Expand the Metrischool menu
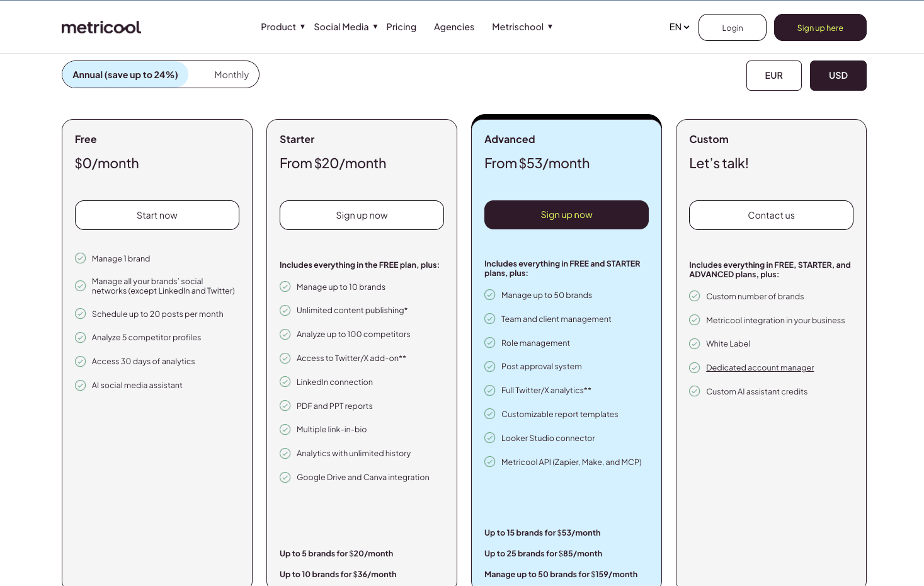Viewport: 924px width, 586px height. [522, 27]
